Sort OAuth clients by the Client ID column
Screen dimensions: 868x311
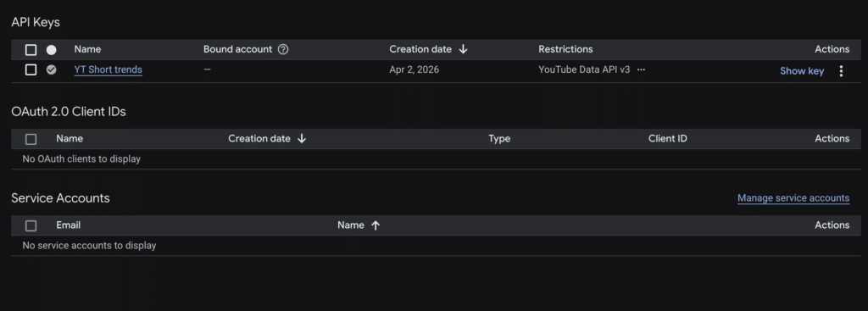pyautogui.click(x=668, y=138)
